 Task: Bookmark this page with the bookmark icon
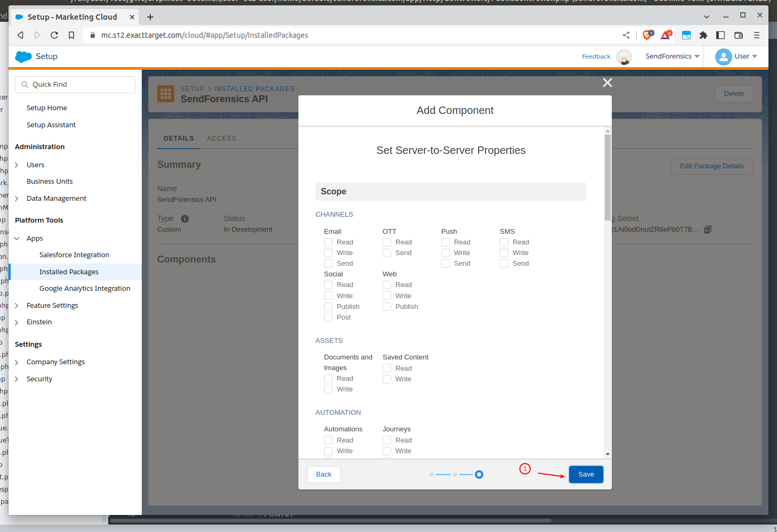click(71, 35)
